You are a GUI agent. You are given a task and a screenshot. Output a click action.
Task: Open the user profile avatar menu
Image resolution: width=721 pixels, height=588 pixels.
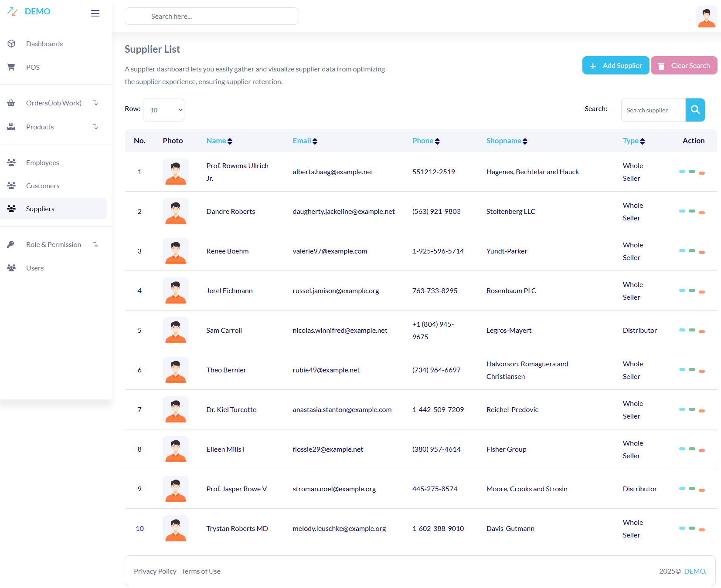pyautogui.click(x=706, y=17)
